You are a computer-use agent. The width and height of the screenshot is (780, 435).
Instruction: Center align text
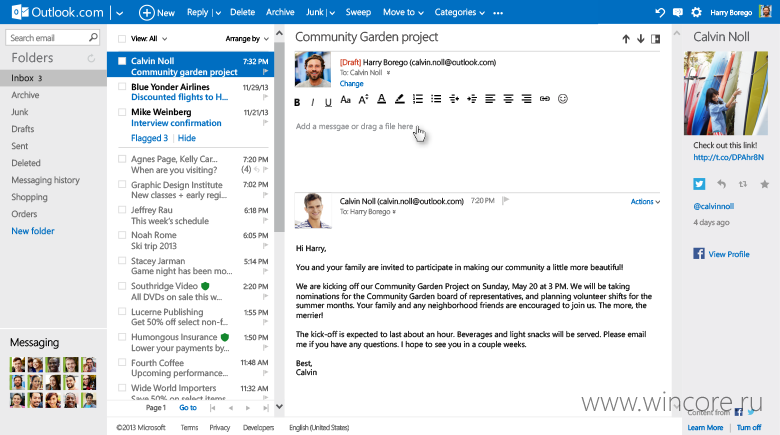508,99
